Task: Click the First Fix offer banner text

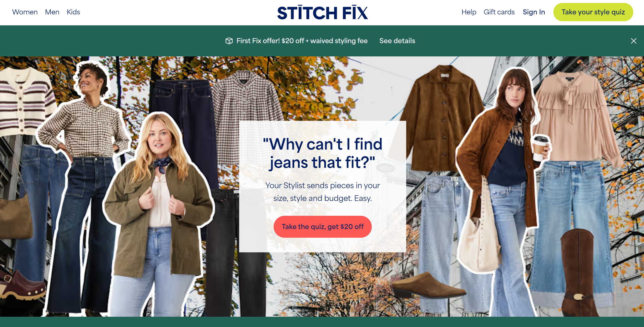Action: (x=302, y=41)
